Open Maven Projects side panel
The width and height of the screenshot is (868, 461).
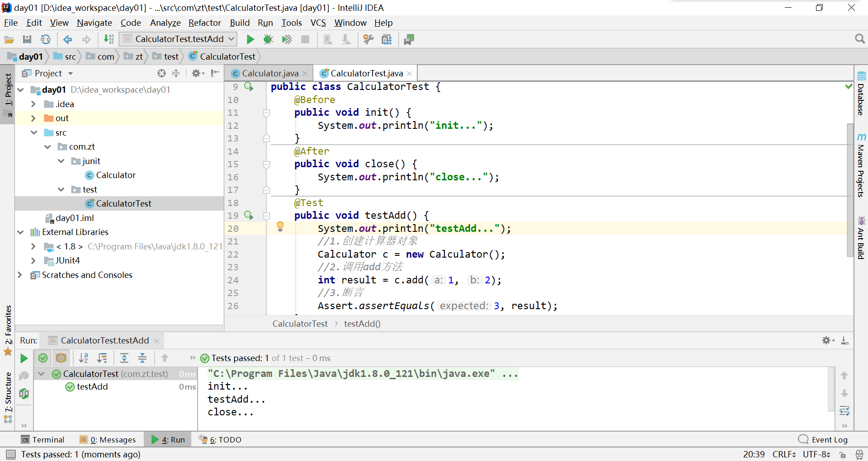(x=861, y=165)
